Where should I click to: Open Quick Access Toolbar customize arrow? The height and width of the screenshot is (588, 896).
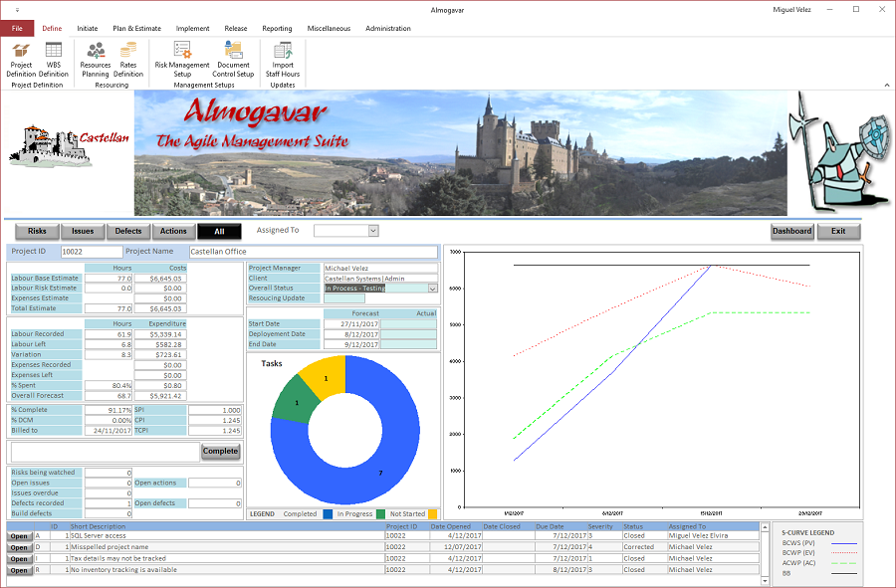point(17,10)
